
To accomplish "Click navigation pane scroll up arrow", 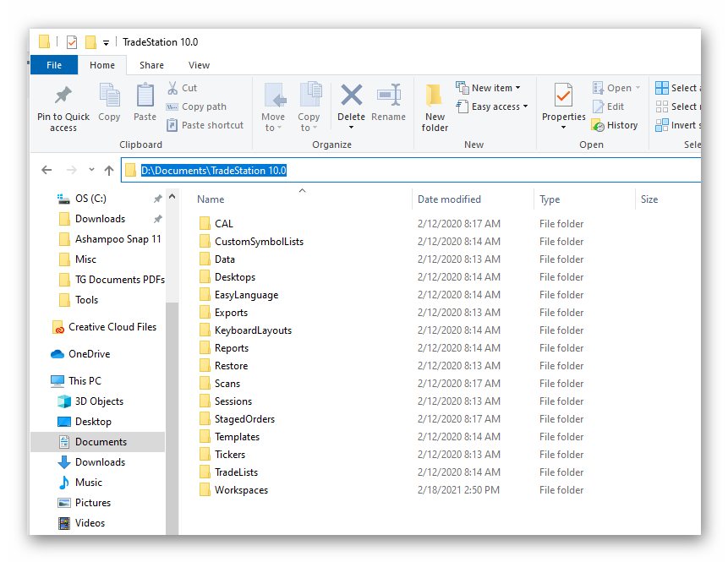I will pyautogui.click(x=172, y=197).
